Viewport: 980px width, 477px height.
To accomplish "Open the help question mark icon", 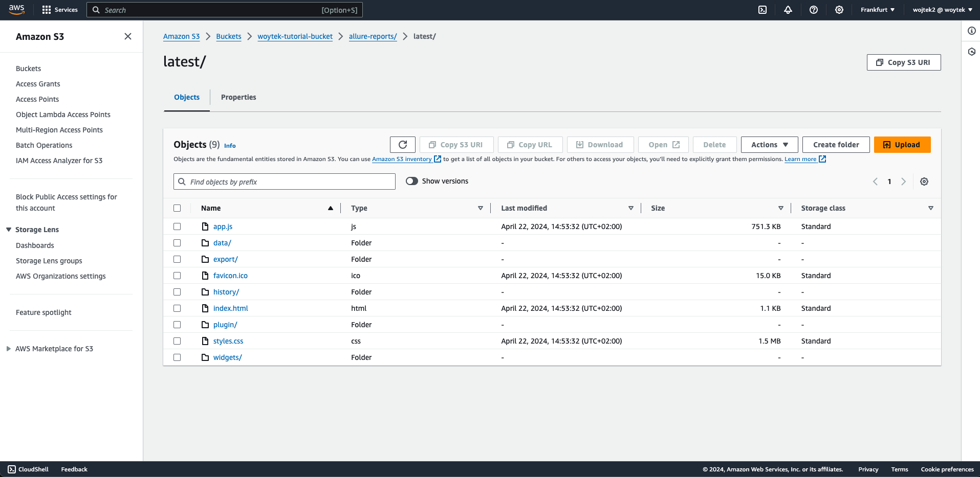I will 814,10.
